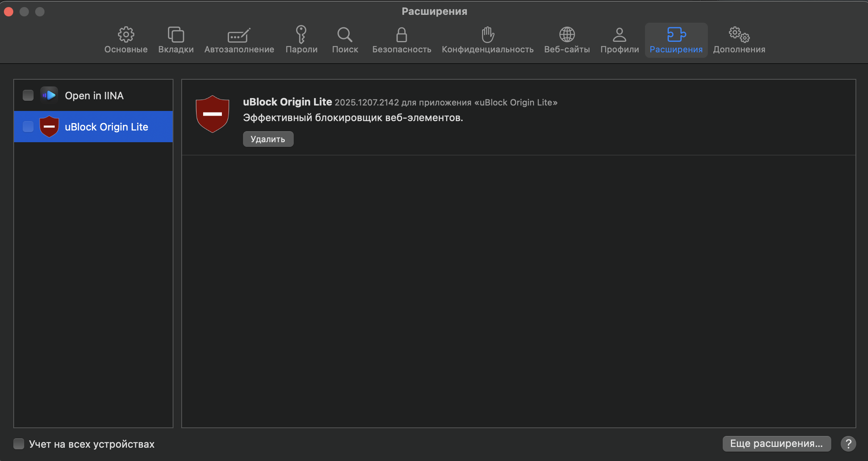Select the Расширения extensions tab
This screenshot has height=461, width=868.
[676, 40]
